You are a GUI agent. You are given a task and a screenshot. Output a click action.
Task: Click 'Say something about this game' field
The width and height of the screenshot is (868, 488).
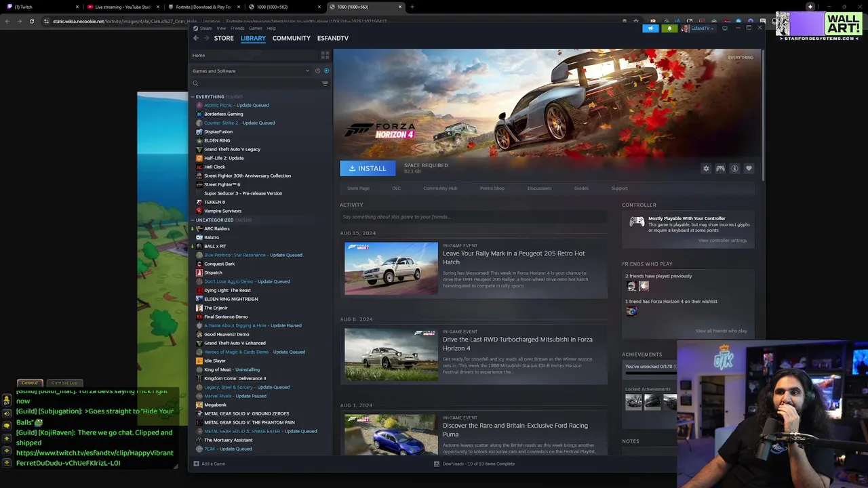click(x=473, y=217)
